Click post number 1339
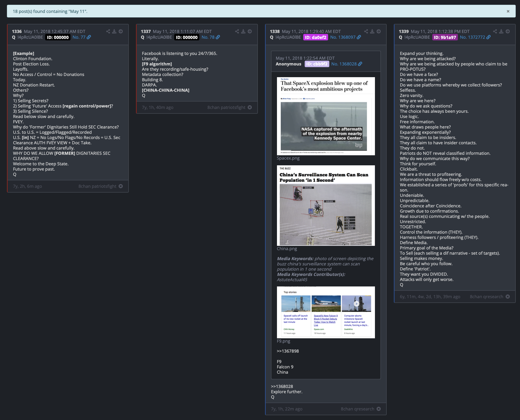 click(404, 32)
